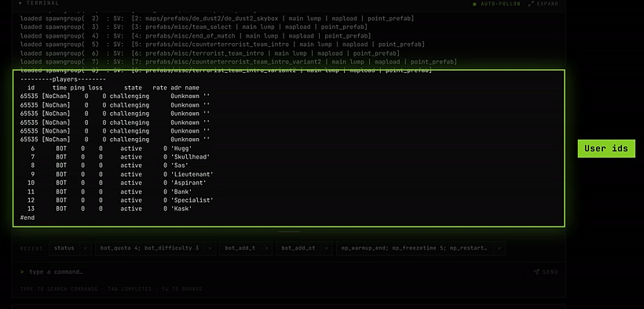Remove the 'bot_quota 4; bot_difficulty 3' chip
The width and height of the screenshot is (644, 309).
click(x=210, y=249)
